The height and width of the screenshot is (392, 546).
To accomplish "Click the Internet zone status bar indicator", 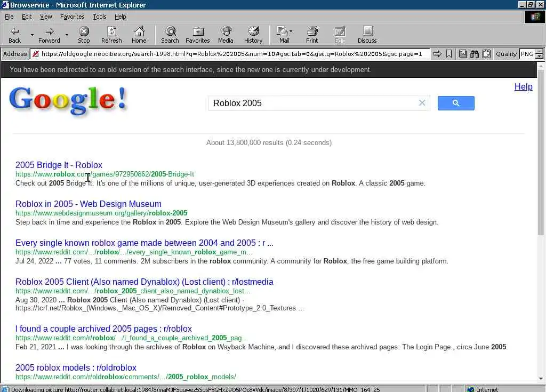I will click(483, 389).
